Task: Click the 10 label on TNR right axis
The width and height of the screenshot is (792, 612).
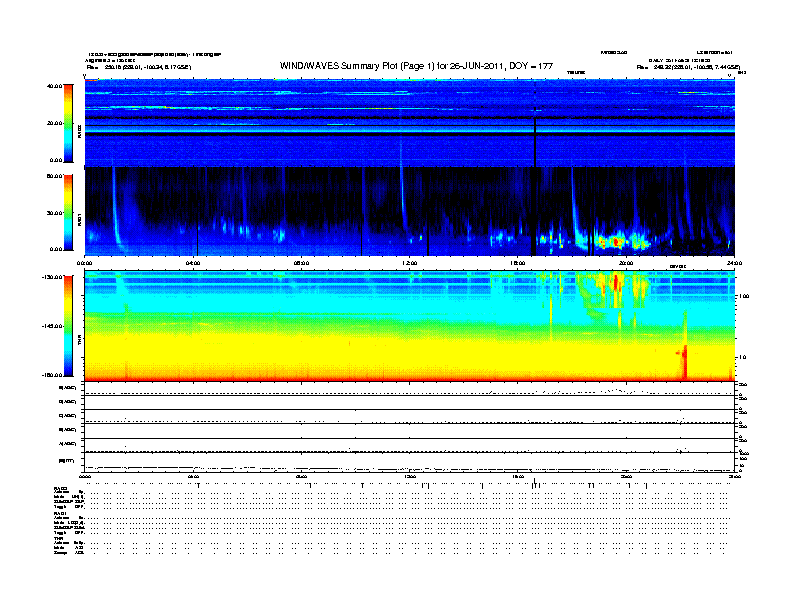Action: point(742,358)
